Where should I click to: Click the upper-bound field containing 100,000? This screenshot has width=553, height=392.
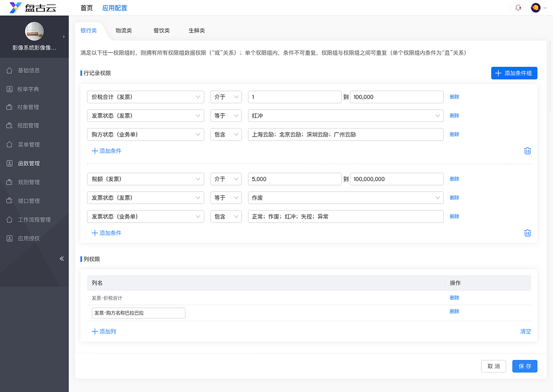tap(397, 97)
